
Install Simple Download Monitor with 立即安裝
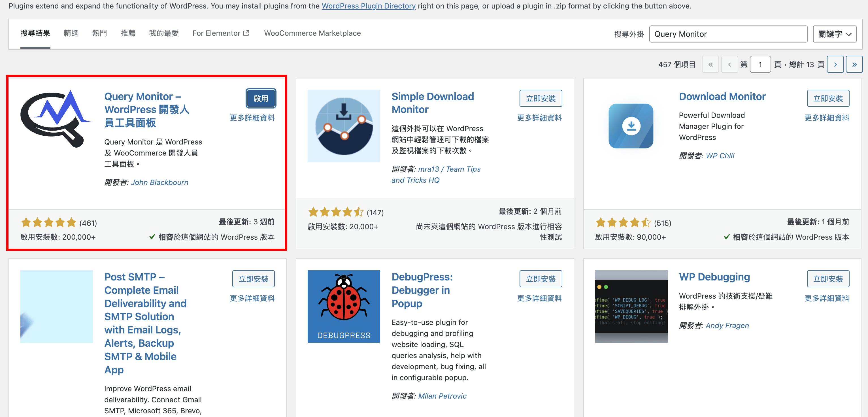click(540, 98)
